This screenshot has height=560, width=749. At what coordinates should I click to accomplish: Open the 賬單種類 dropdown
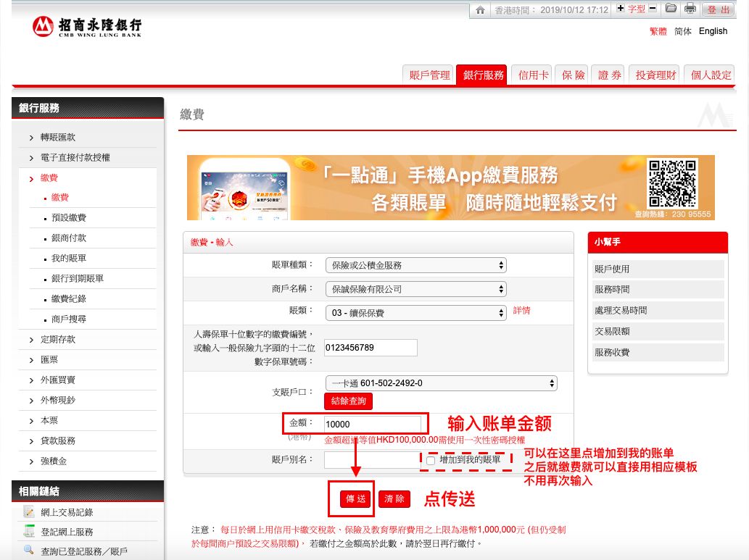click(415, 265)
